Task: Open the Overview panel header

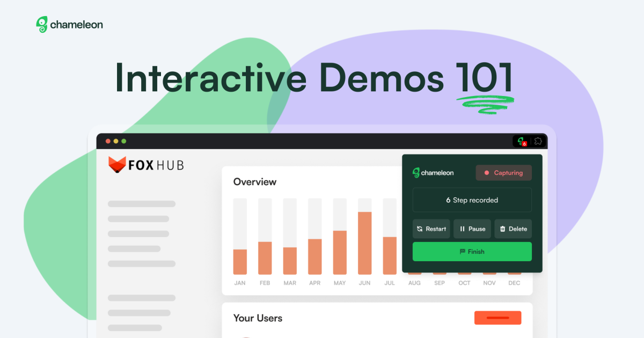Action: (x=255, y=182)
